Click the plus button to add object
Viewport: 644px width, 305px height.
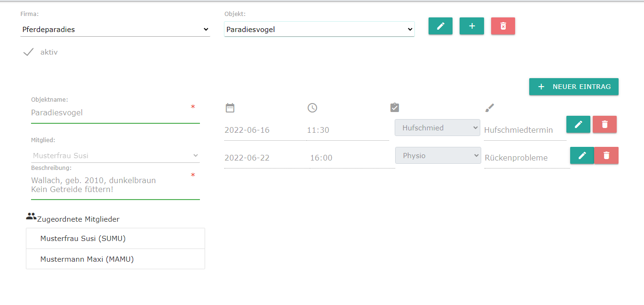click(471, 26)
